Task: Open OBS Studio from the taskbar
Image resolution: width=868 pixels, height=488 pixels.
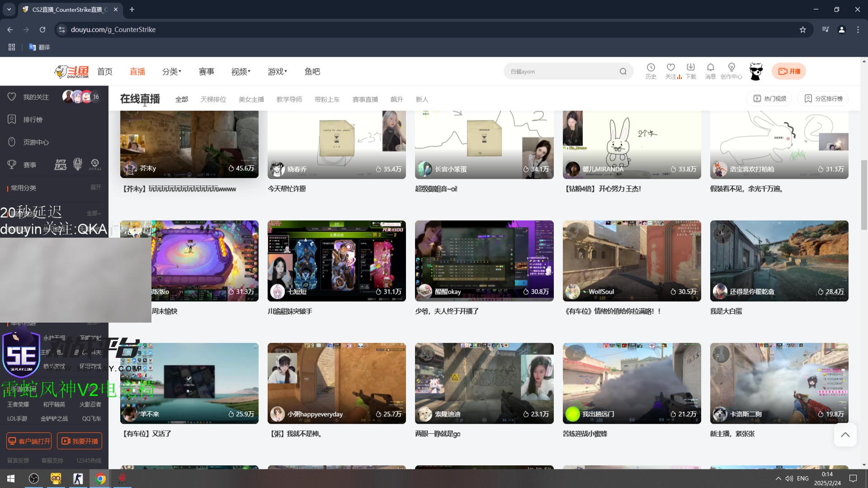Action: [x=34, y=479]
